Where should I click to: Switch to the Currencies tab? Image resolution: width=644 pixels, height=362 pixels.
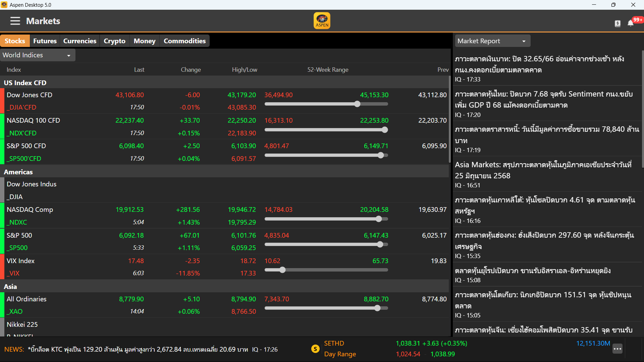[x=80, y=41]
